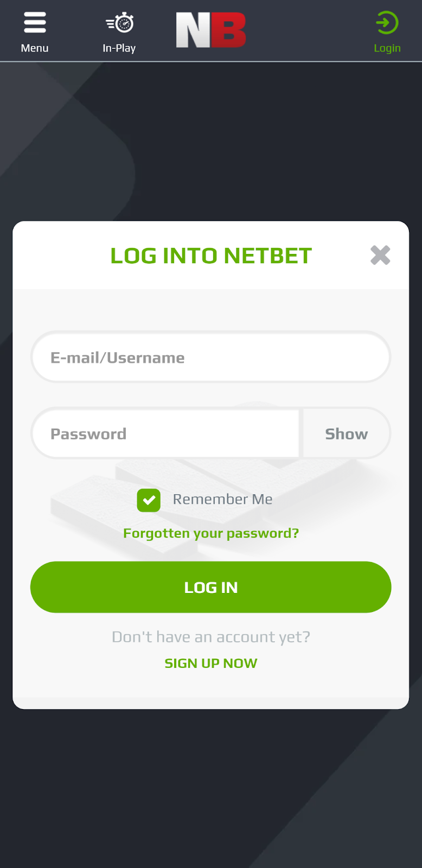The image size is (422, 868).
Task: Click the Remember Me text label
Action: (x=223, y=499)
